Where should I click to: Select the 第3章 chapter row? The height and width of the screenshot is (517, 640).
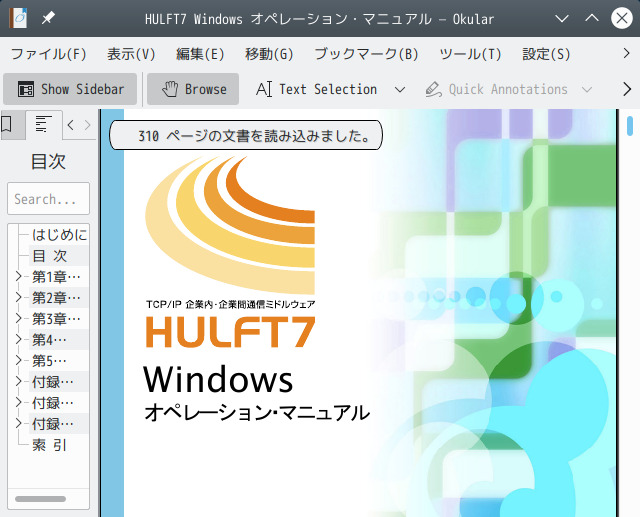tap(57, 319)
